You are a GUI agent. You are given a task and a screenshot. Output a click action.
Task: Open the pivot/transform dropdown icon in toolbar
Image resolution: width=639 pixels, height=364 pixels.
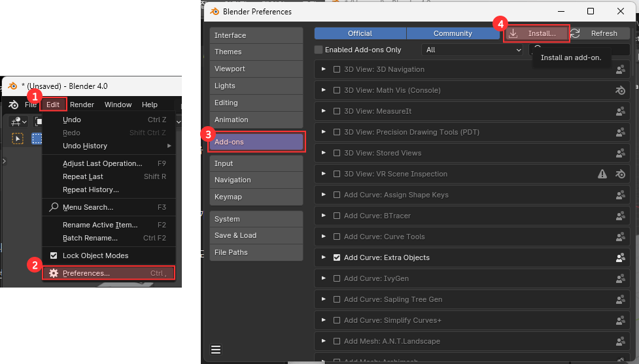[18, 122]
